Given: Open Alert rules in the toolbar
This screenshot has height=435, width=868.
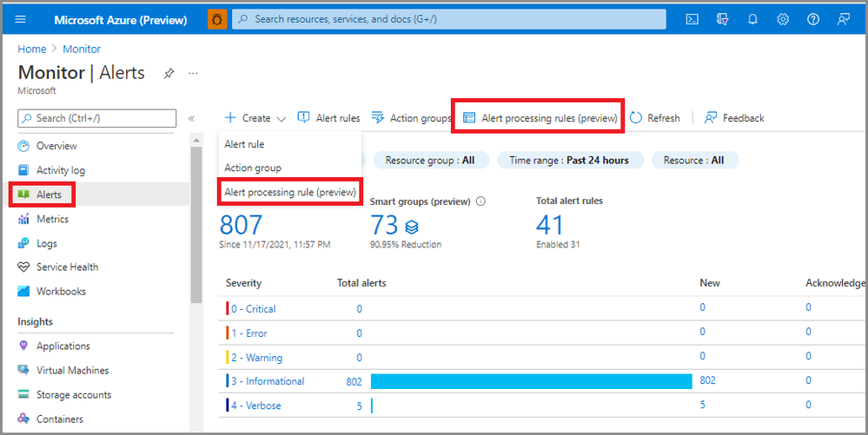Looking at the screenshot, I should point(328,118).
